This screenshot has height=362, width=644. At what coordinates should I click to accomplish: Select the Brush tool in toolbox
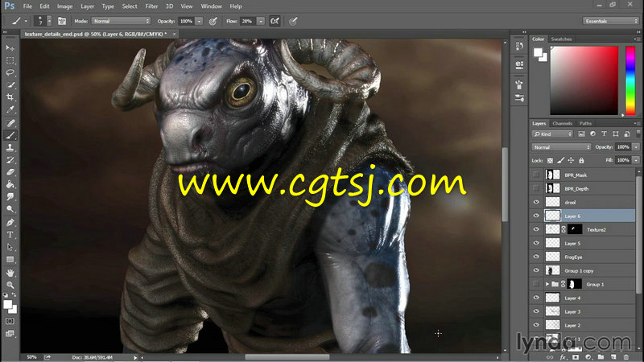[x=10, y=135]
